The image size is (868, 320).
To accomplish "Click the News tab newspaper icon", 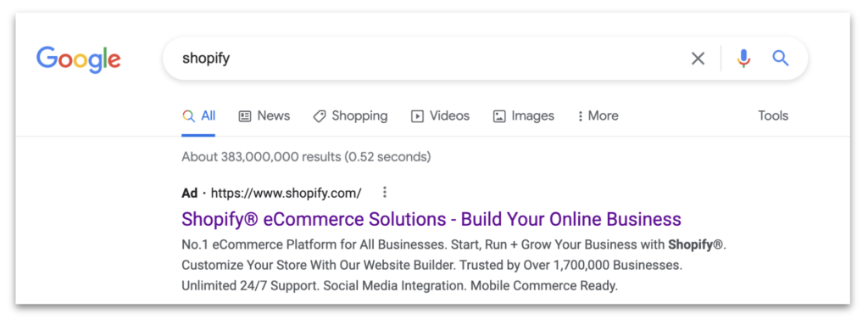I will 245,116.
